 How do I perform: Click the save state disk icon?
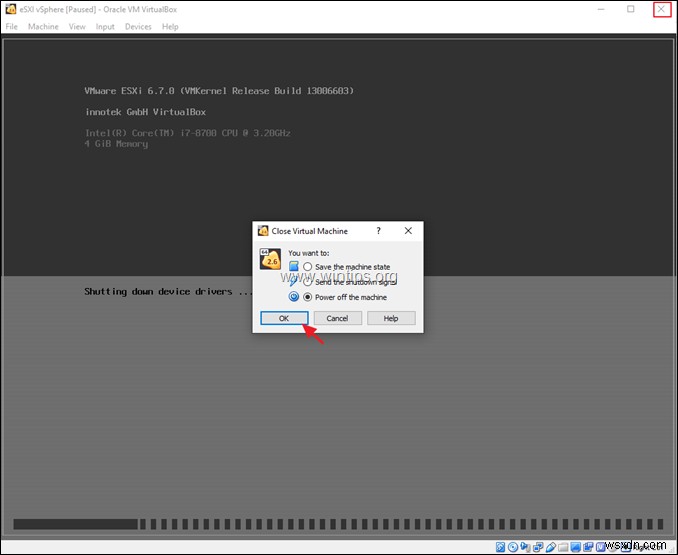click(294, 266)
